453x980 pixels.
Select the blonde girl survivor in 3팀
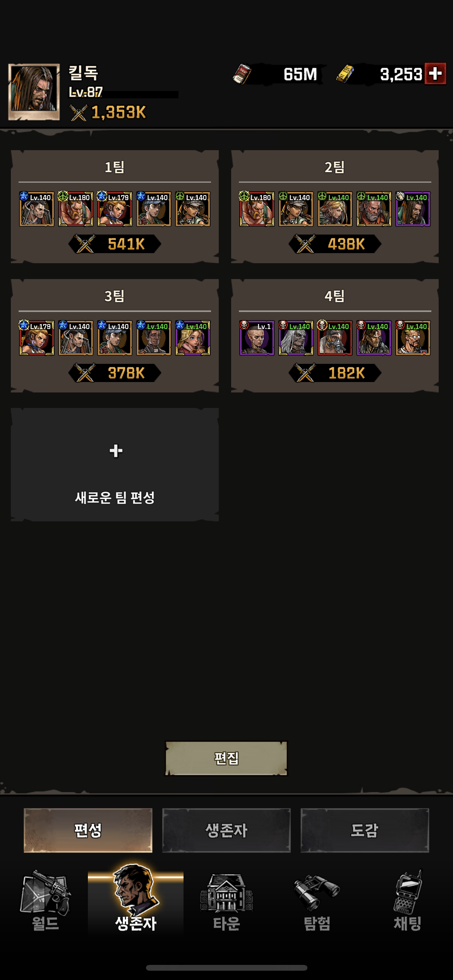pos(192,338)
